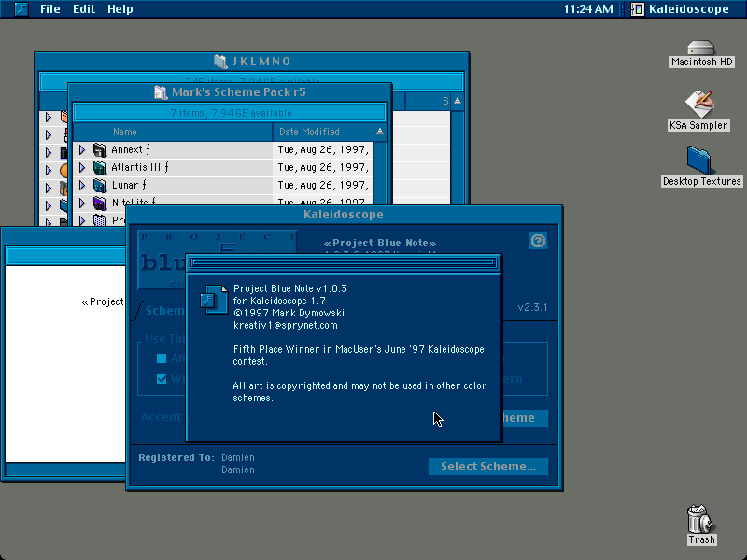Select the 'Lunar ƒ' folder name
The width and height of the screenshot is (747, 560).
point(129,185)
